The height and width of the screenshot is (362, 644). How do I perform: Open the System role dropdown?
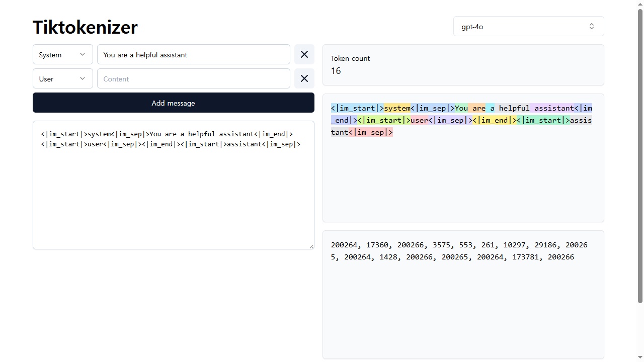pos(63,54)
